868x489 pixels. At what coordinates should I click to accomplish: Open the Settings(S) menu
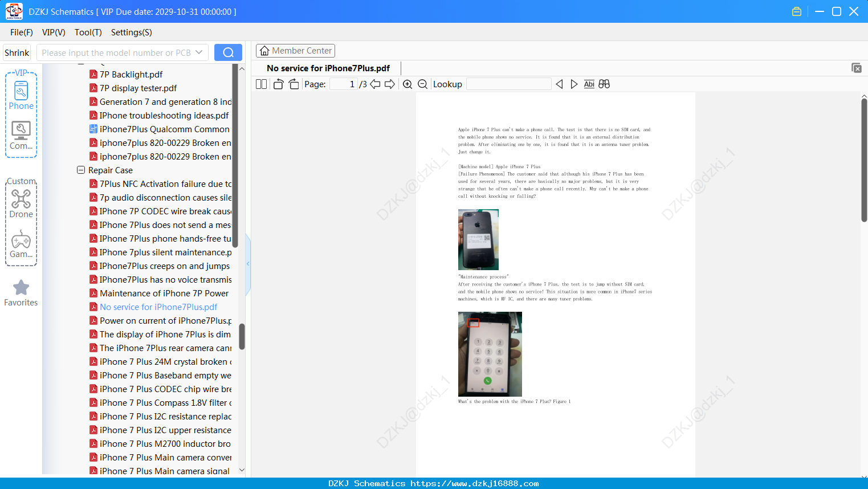click(x=132, y=32)
